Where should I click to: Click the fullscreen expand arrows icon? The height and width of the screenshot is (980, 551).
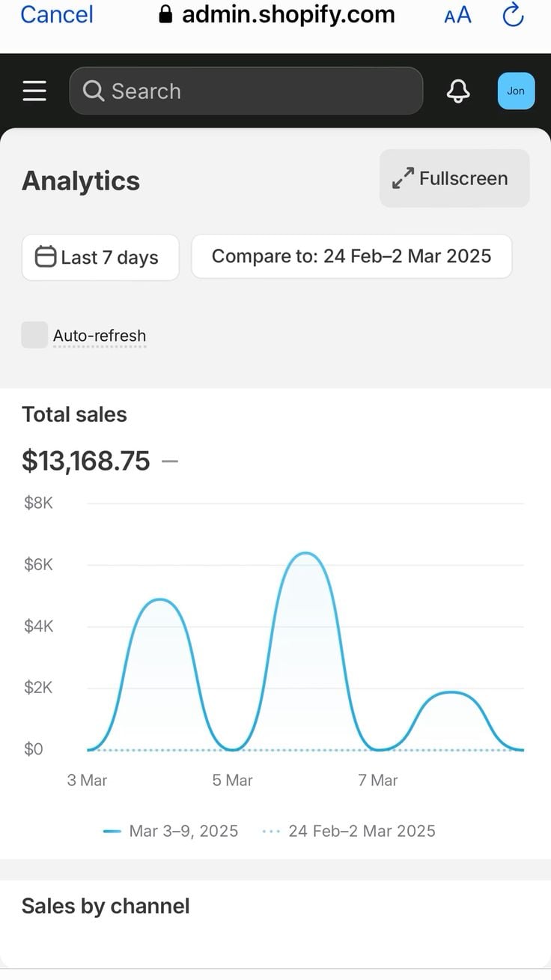click(x=402, y=178)
